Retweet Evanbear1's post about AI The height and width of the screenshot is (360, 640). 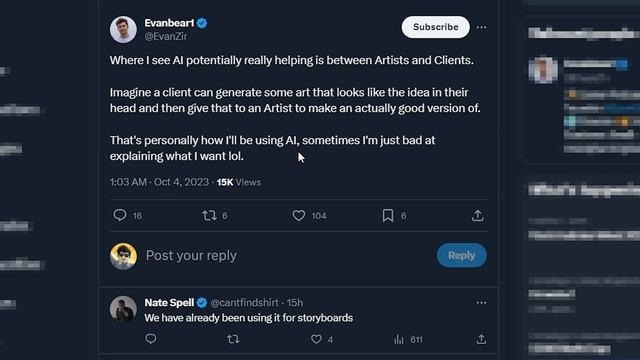209,215
